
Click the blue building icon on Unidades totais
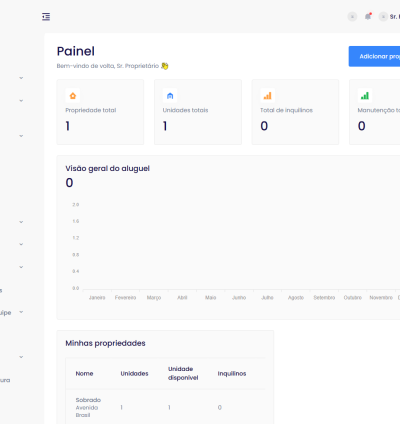pos(170,96)
